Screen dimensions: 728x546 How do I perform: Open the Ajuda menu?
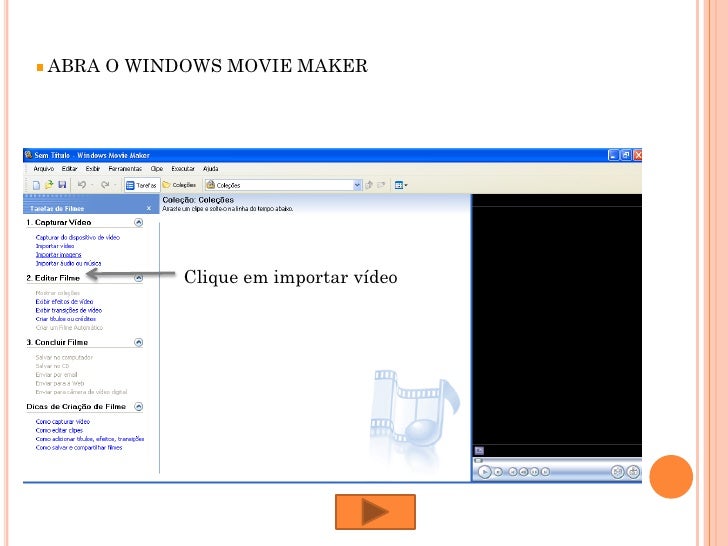point(210,169)
